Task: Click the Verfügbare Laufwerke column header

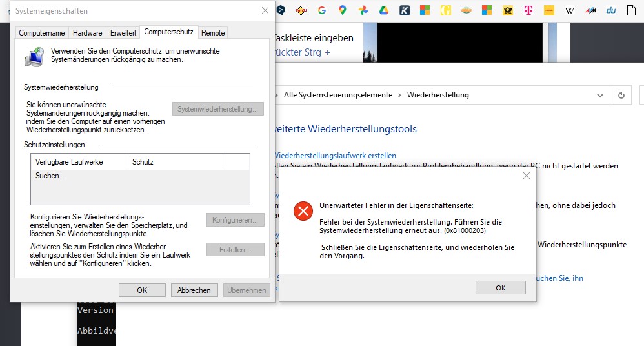Action: [79, 162]
